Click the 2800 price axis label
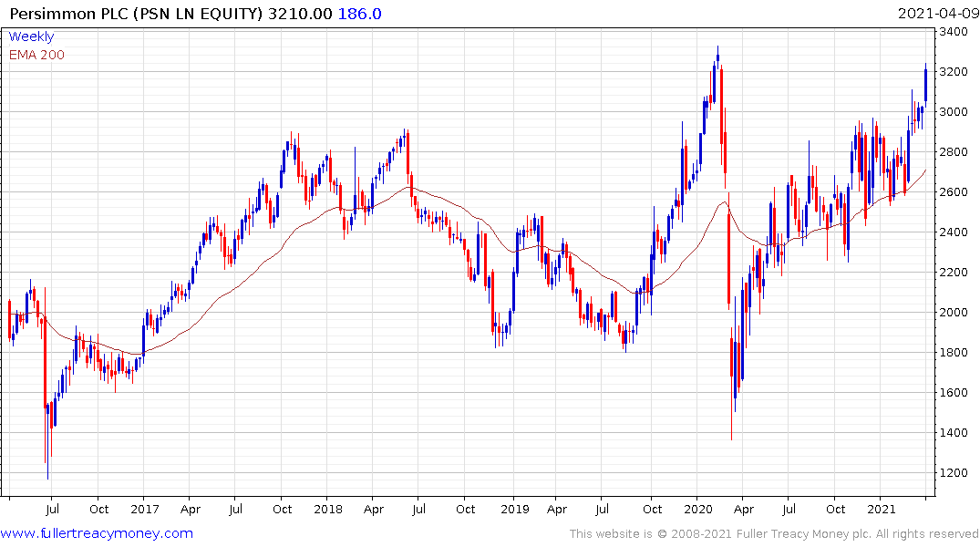This screenshot has height=547, width=980. pyautogui.click(x=954, y=152)
